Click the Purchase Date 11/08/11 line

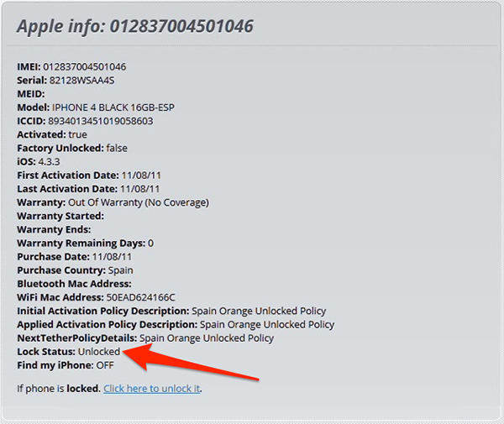point(74,257)
